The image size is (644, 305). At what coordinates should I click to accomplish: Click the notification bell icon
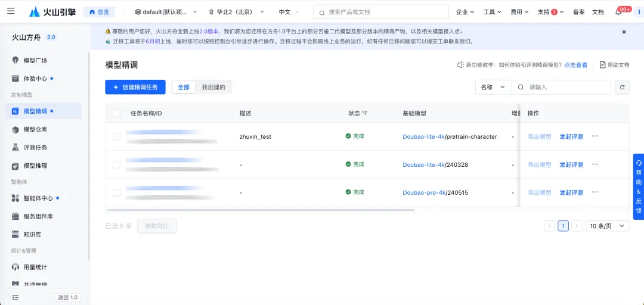(x=618, y=13)
